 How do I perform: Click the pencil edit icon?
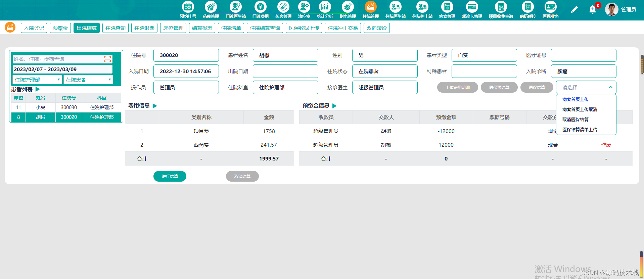tap(574, 9)
